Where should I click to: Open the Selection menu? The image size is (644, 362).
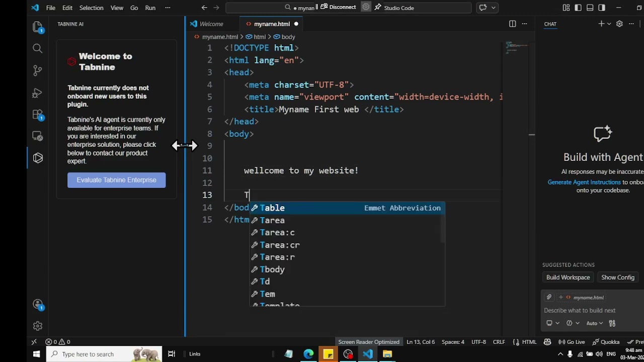91,8
